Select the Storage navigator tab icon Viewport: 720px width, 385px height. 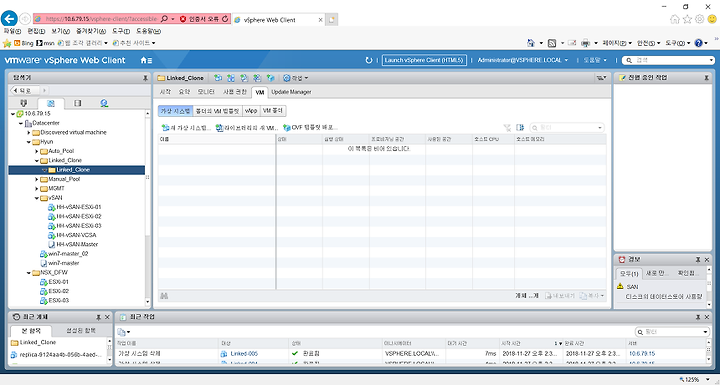click(x=77, y=103)
